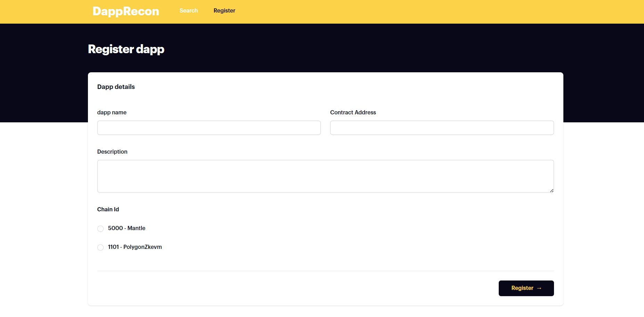
Task: Click the 'Description' field label
Action: [112, 152]
